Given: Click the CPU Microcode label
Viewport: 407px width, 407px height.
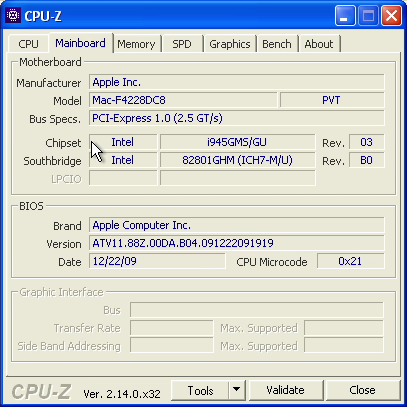Looking at the screenshot, I should 272,262.
